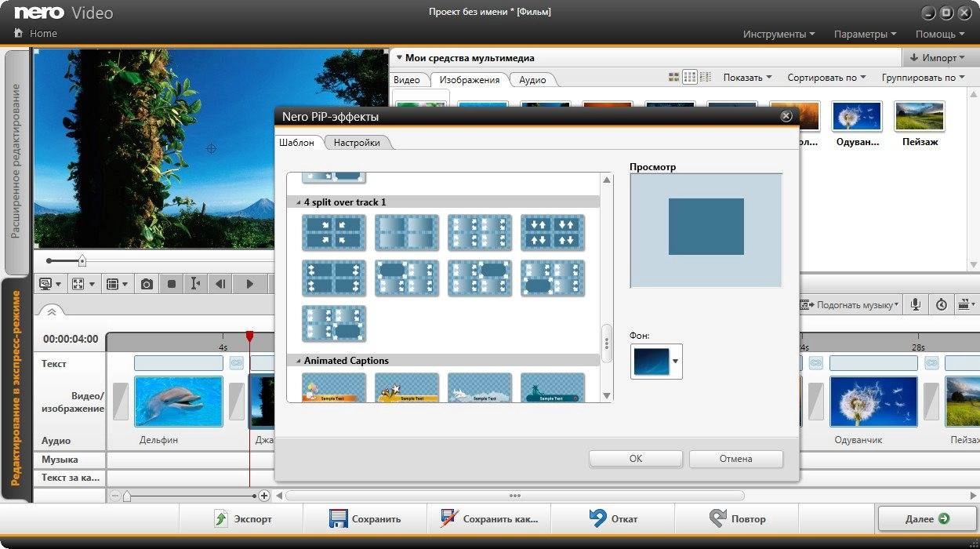
Task: Zoom in the timeline with the plus icon
Action: (264, 496)
